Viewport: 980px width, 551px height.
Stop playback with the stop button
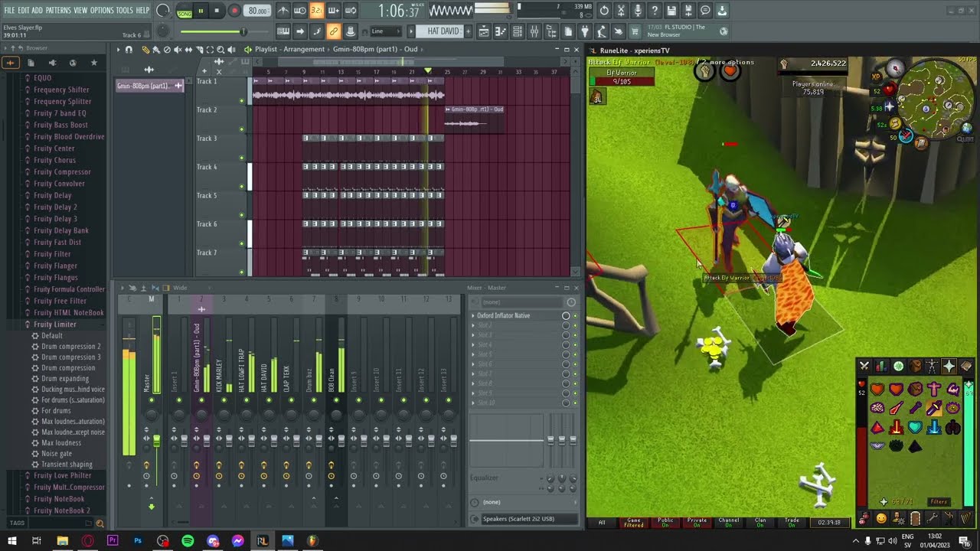click(x=217, y=11)
